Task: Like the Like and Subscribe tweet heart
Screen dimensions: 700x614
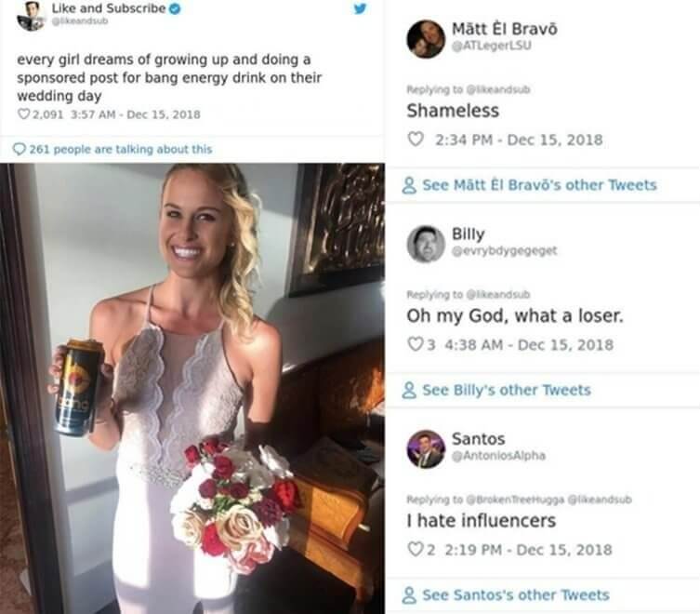Action: [x=23, y=114]
